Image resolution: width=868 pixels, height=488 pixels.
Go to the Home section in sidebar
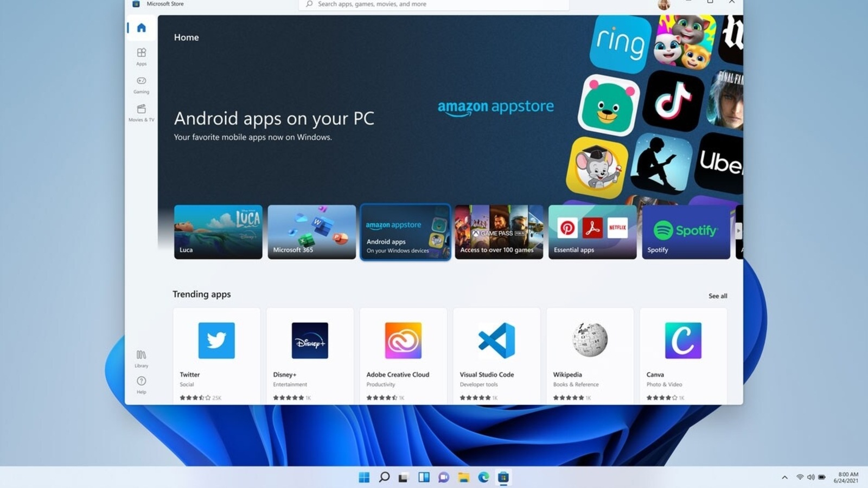click(x=142, y=28)
